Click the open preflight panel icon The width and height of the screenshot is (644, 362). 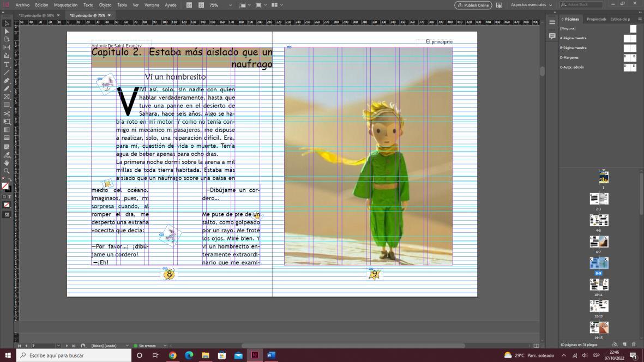[x=83, y=346]
